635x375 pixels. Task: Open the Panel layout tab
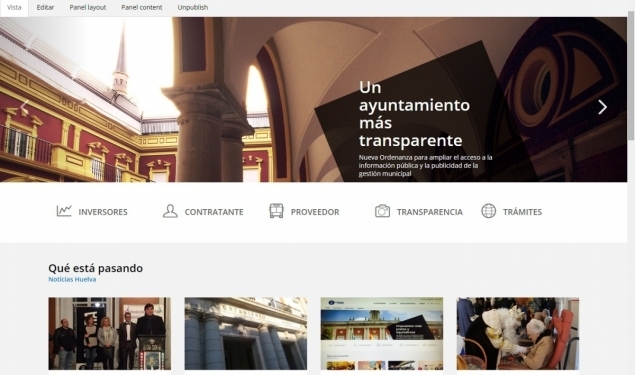click(x=87, y=8)
